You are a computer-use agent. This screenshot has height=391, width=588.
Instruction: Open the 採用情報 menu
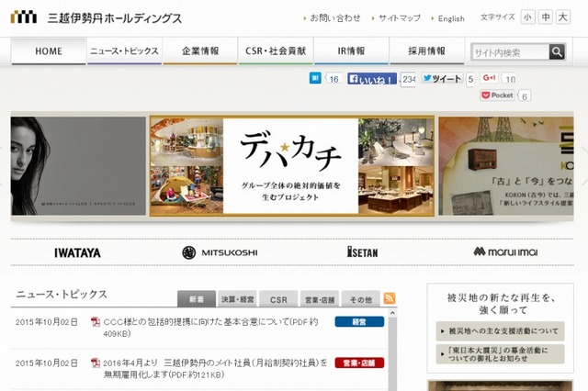pyautogui.click(x=427, y=50)
